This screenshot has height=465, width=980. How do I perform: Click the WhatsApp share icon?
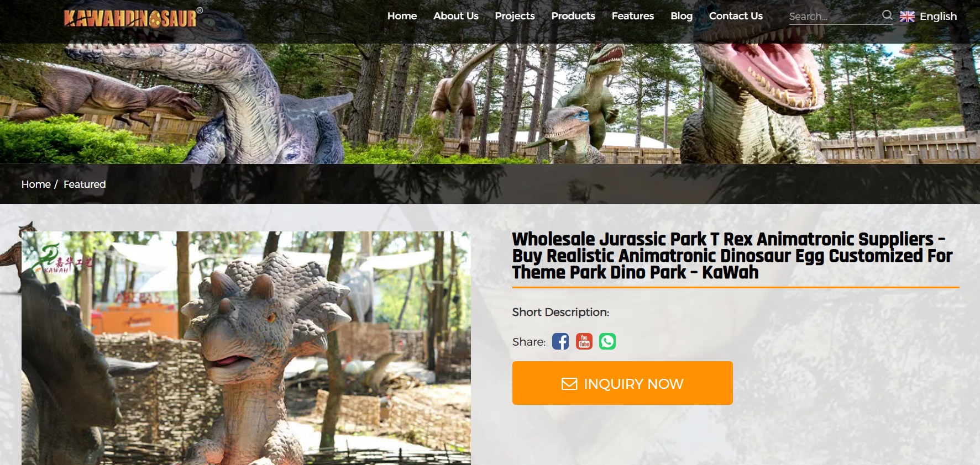pos(607,342)
